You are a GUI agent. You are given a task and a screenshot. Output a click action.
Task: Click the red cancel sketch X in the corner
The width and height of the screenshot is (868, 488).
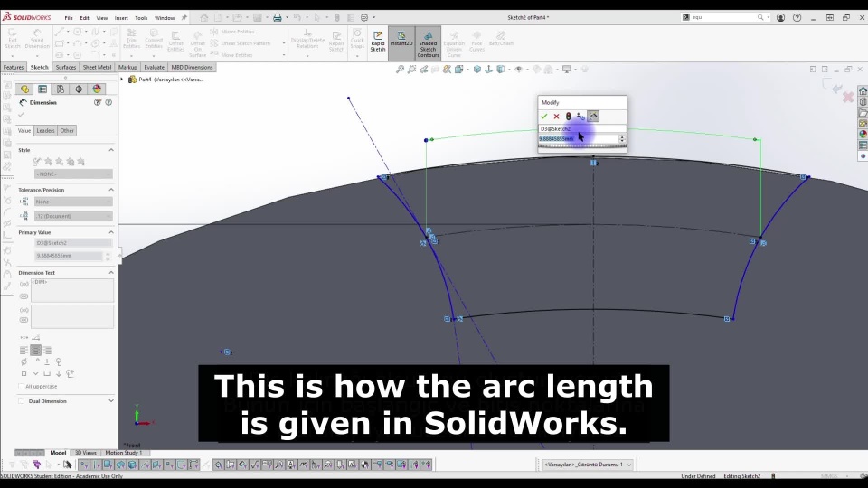pyautogui.click(x=847, y=98)
